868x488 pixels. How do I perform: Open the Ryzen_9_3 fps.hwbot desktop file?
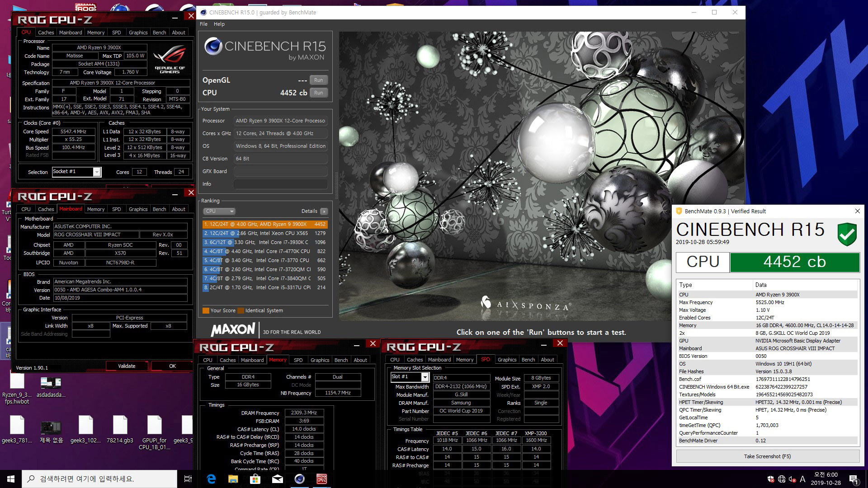point(17,389)
